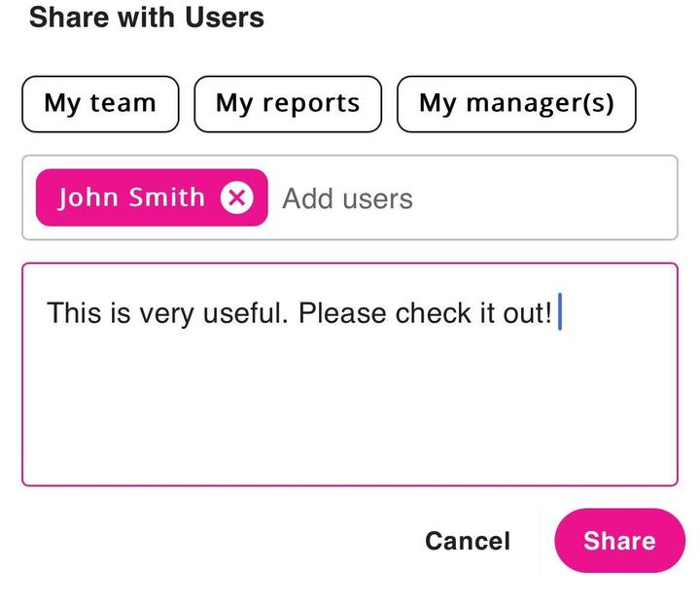Click the empty area below the message text
The width and height of the screenshot is (700, 607).
point(350,418)
